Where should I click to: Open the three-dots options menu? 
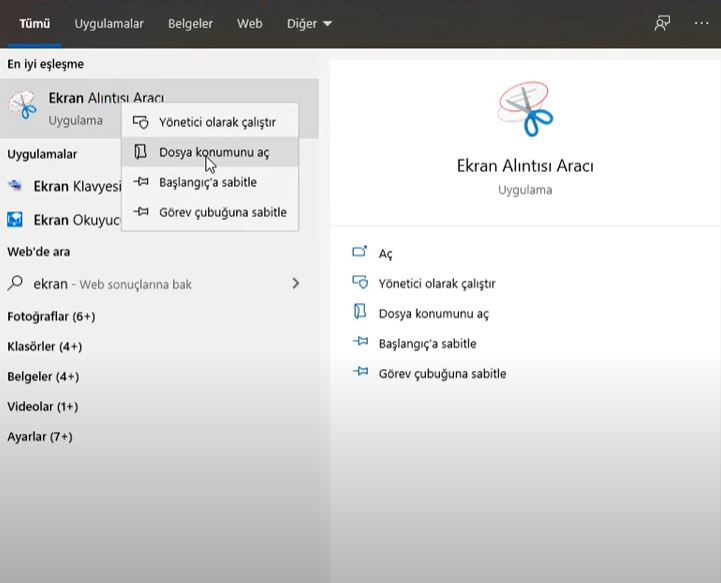701,23
